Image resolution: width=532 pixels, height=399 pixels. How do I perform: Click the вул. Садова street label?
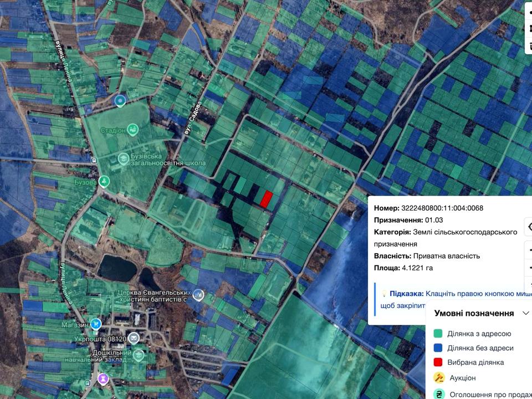click(x=193, y=121)
